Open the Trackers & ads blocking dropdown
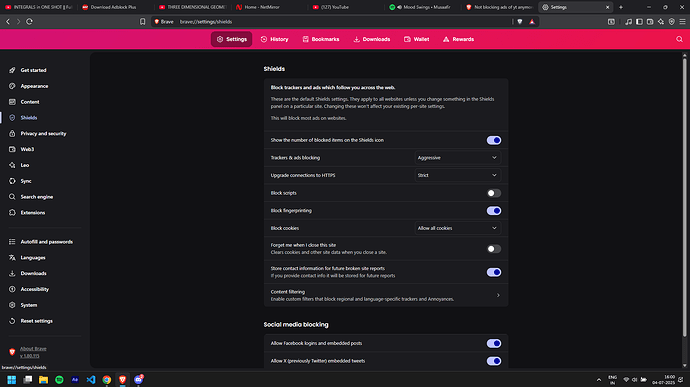The image size is (690, 387). pyautogui.click(x=458, y=158)
